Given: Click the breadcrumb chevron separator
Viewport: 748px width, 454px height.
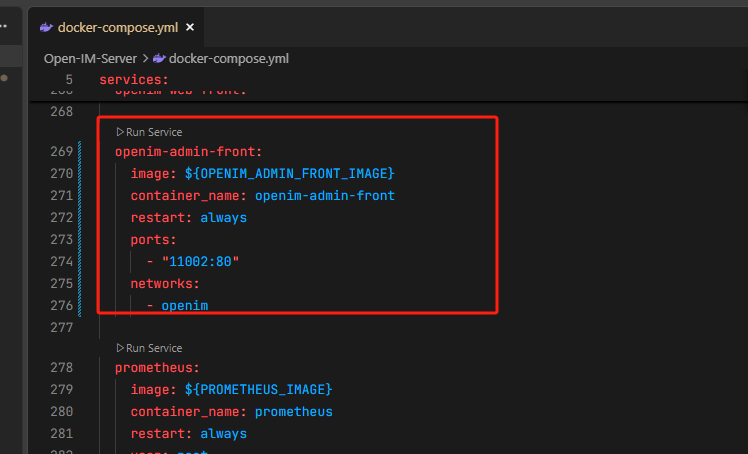Looking at the screenshot, I should 146,58.
